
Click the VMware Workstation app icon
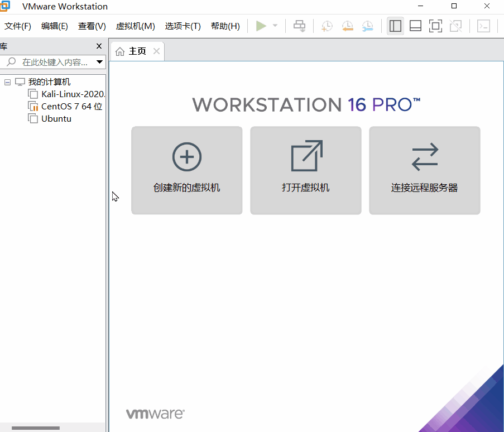(5, 6)
